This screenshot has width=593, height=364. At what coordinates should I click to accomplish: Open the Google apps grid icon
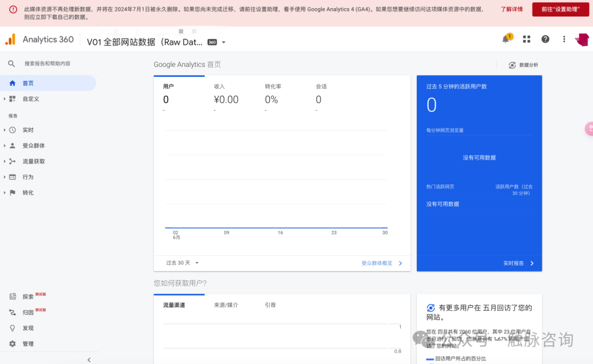tap(527, 40)
